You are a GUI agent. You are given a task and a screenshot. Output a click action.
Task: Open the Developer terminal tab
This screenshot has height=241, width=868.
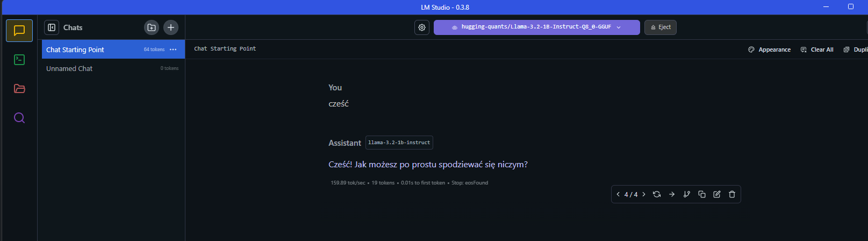pos(19,60)
